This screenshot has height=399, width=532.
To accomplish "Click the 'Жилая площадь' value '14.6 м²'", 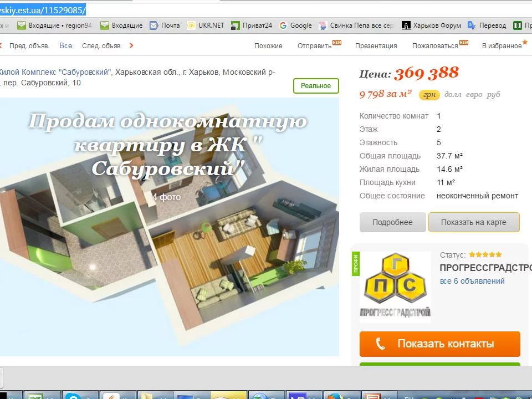I will point(449,169).
